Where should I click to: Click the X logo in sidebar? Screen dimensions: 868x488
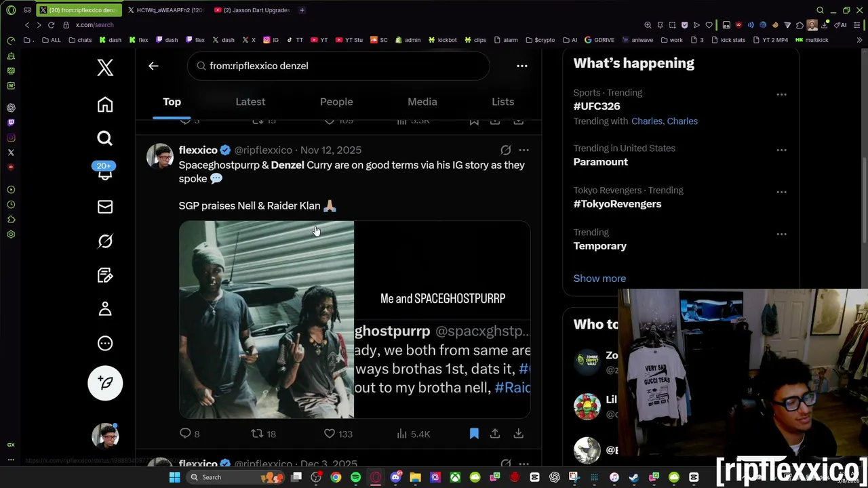(x=105, y=67)
